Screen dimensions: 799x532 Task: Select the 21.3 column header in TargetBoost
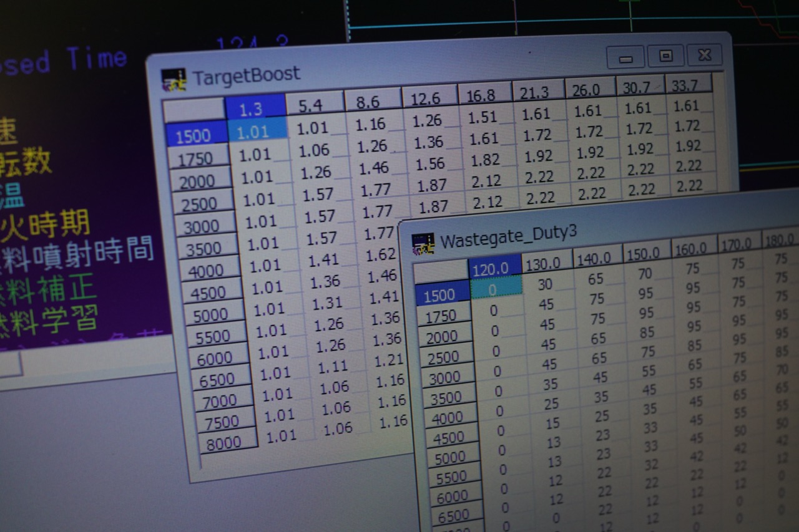(537, 91)
